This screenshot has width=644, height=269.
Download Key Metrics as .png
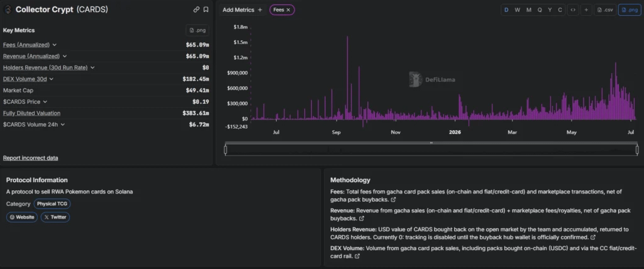click(x=197, y=30)
